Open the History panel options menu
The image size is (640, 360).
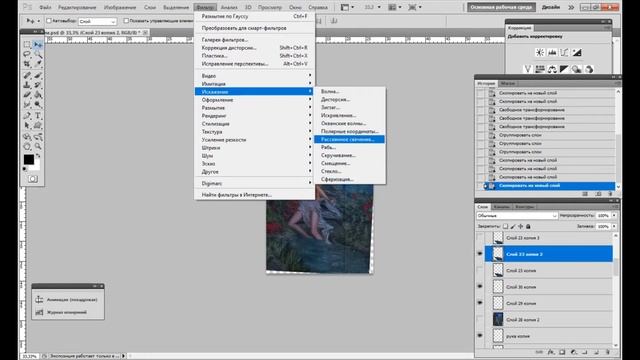tap(617, 83)
